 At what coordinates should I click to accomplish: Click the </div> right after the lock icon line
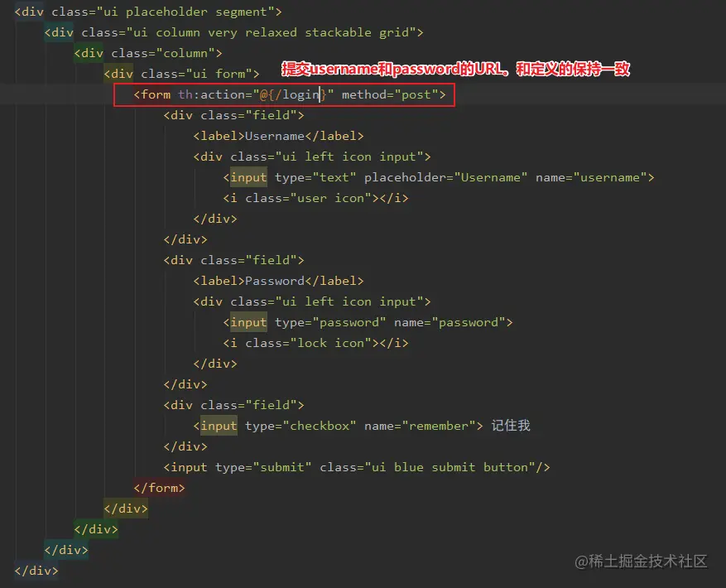click(215, 364)
